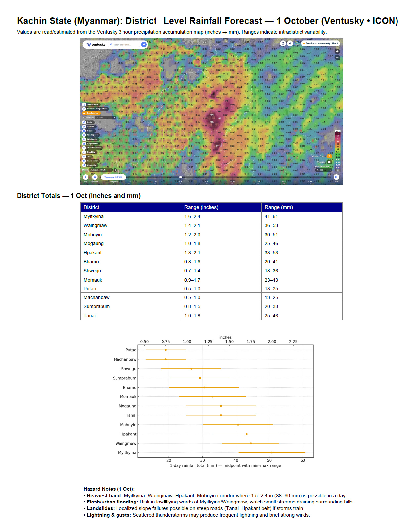Screen dimensions: 420x528
Task: Show the Thunderstorms layer
Action: click(84, 148)
